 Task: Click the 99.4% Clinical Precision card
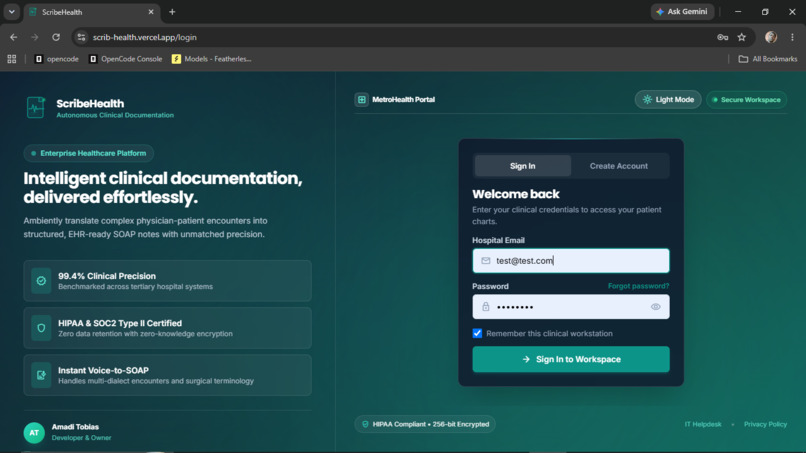(x=168, y=281)
